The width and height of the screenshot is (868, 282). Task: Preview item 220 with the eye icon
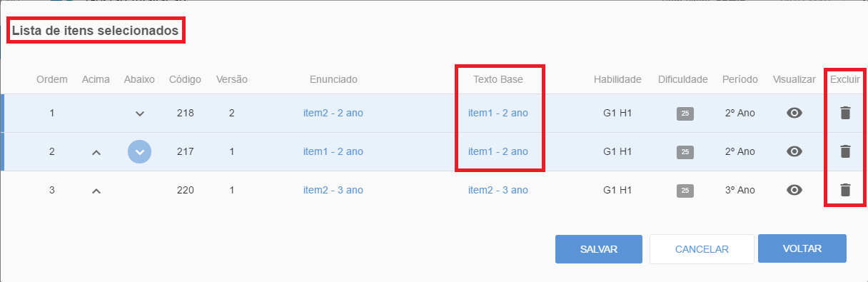click(x=794, y=190)
